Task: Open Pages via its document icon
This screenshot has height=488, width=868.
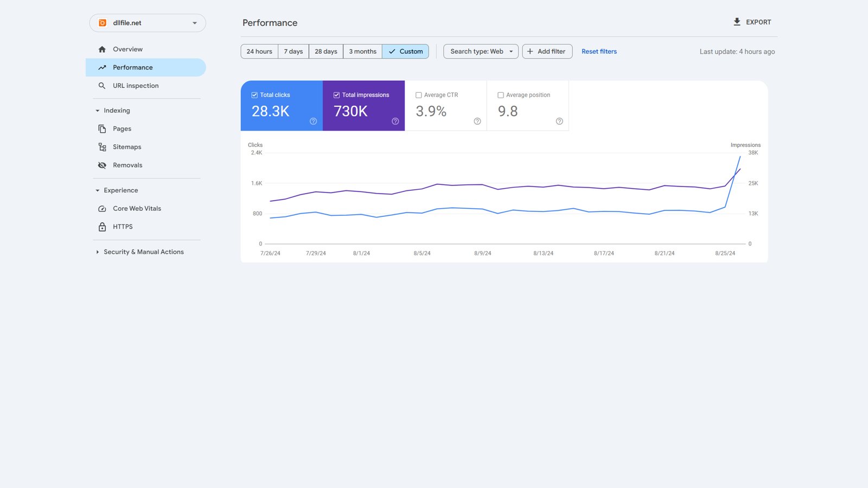Action: [102, 129]
